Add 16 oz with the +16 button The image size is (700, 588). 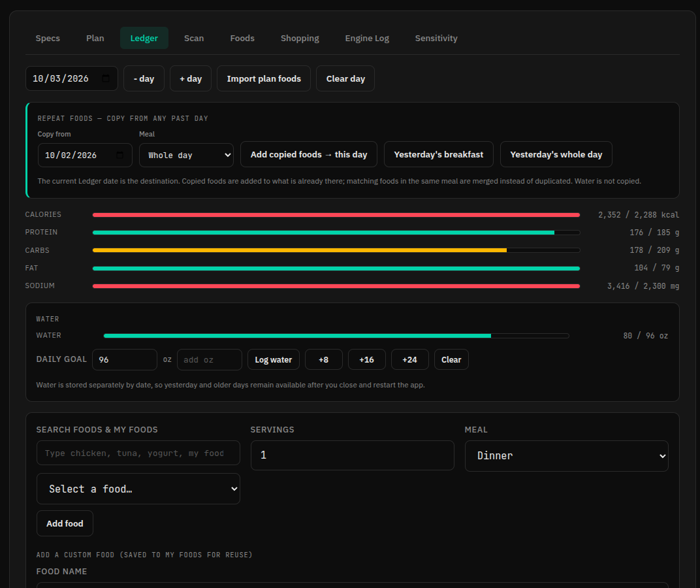click(x=367, y=360)
